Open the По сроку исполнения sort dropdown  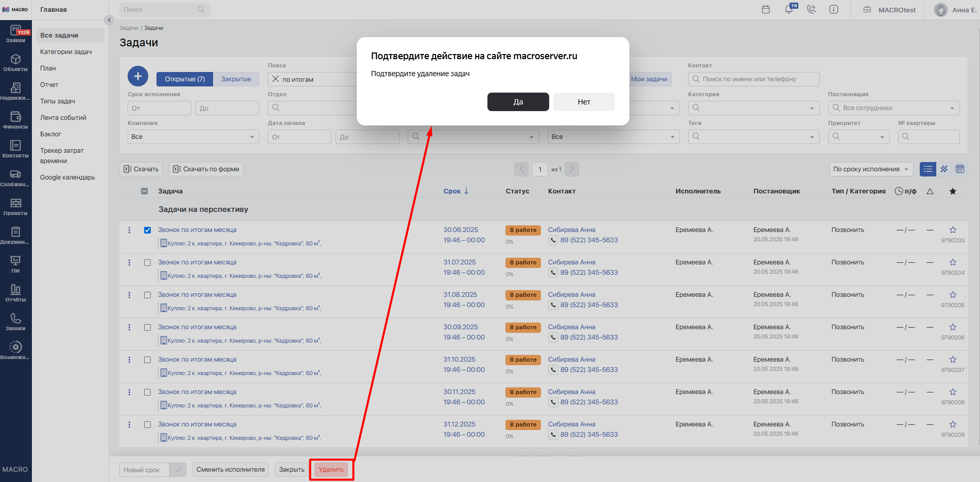point(870,169)
